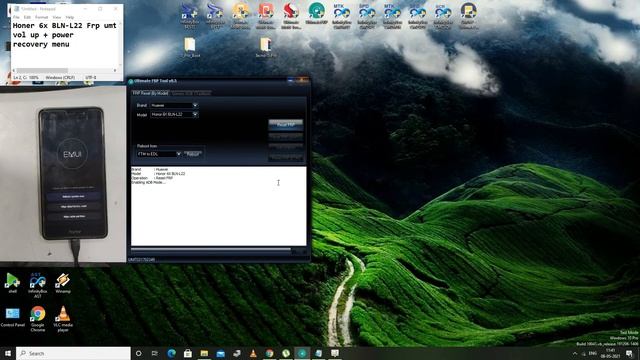Viewport: 640px width, 360px height.
Task: Click the 'Brand : Huawei' log line
Action: (149, 169)
